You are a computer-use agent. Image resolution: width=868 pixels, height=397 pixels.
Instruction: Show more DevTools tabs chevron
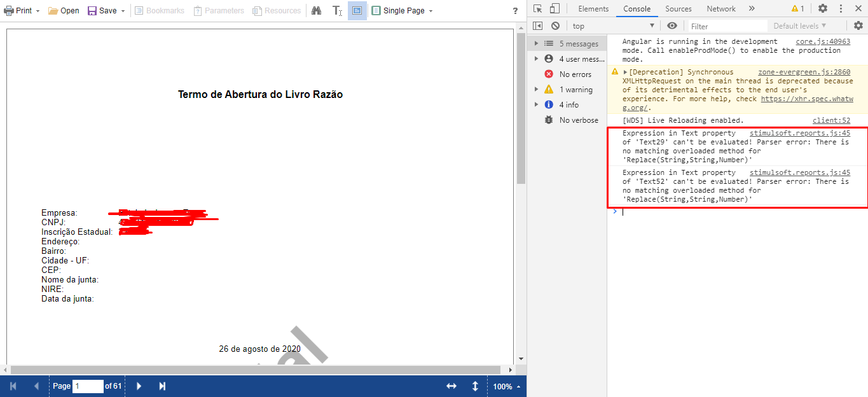pyautogui.click(x=752, y=9)
